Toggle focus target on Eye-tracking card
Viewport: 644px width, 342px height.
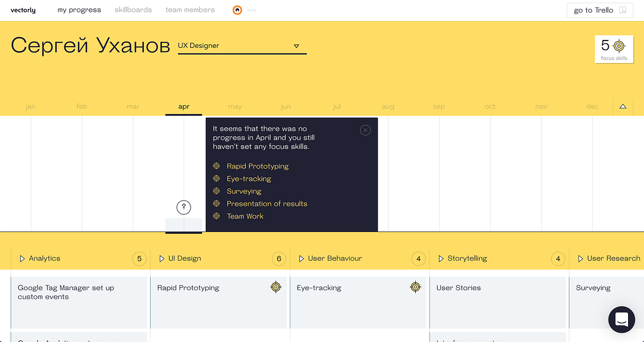coord(416,287)
